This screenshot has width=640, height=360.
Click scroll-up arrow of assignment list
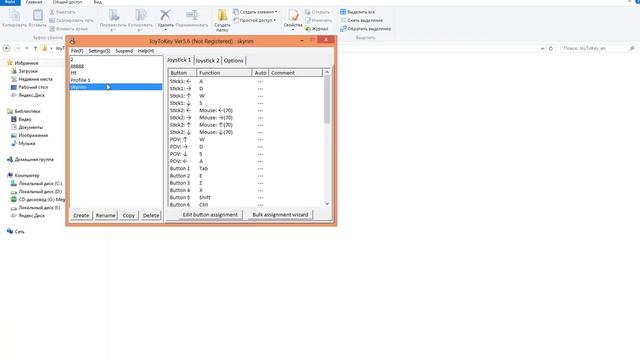pos(327,72)
